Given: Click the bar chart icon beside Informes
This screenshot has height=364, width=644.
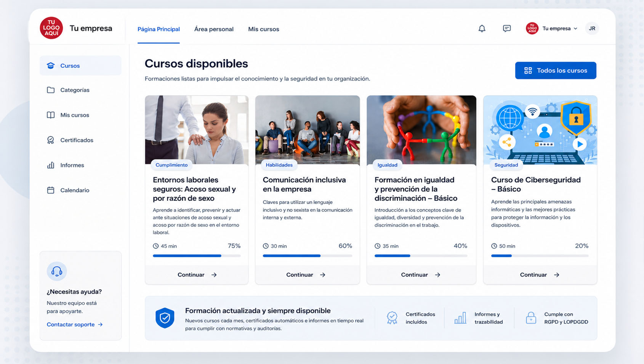Looking at the screenshot, I should coord(51,165).
